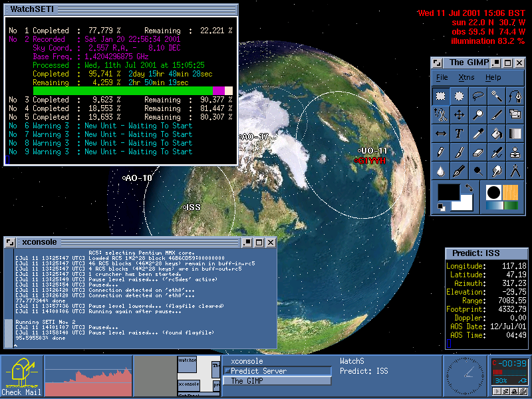Select the watchse window in the pager
Viewport: 532px width, 399px height.
point(188,364)
